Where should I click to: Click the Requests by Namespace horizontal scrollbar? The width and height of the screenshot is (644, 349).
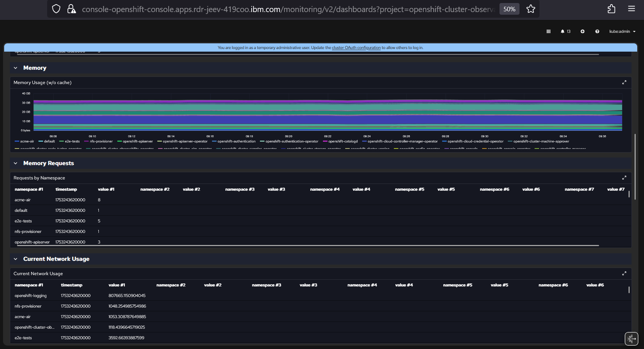tap(308, 246)
